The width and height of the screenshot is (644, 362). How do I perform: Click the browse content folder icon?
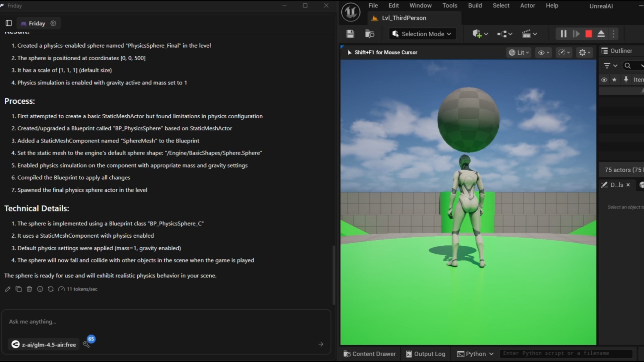click(x=370, y=34)
